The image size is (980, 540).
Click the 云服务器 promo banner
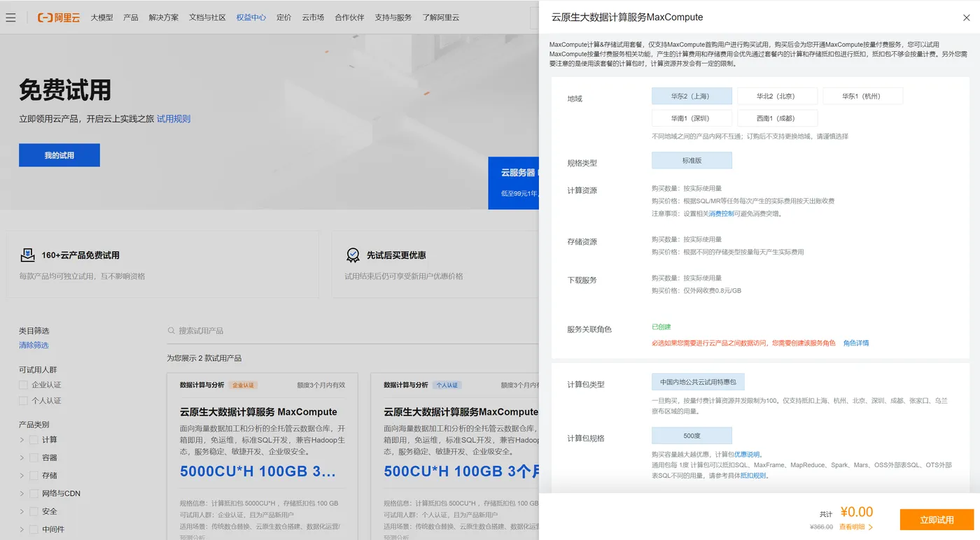[x=514, y=183]
